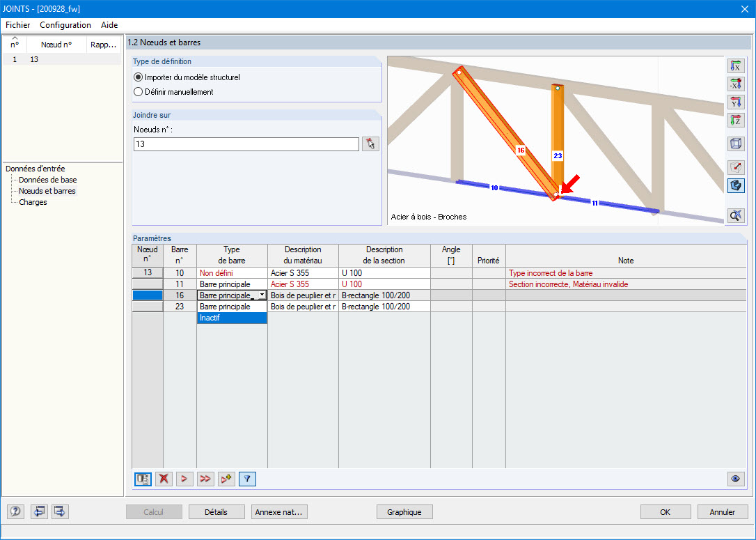
Task: Click the 'Noeuds n°' input field
Action: tap(246, 144)
